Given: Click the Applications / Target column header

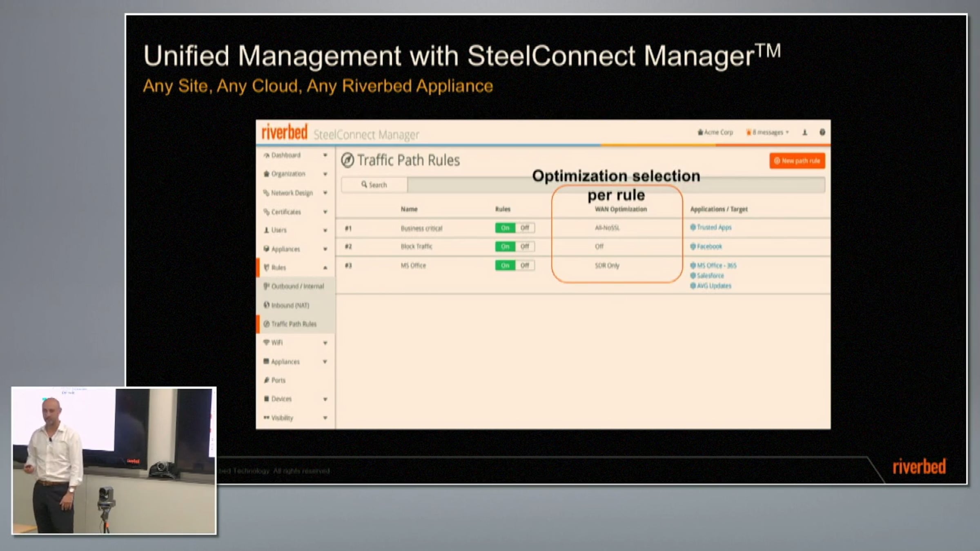Looking at the screenshot, I should click(719, 209).
